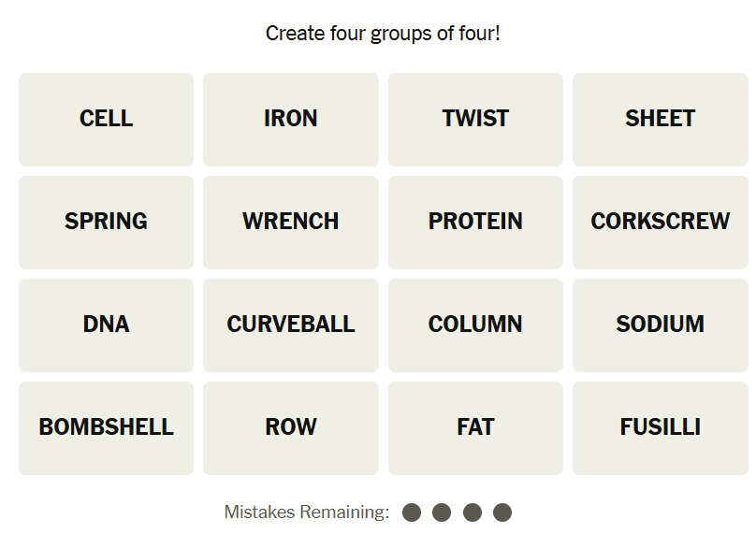Screen dimensions: 756x534
Task: Click the TWIST tile
Action: tap(475, 119)
